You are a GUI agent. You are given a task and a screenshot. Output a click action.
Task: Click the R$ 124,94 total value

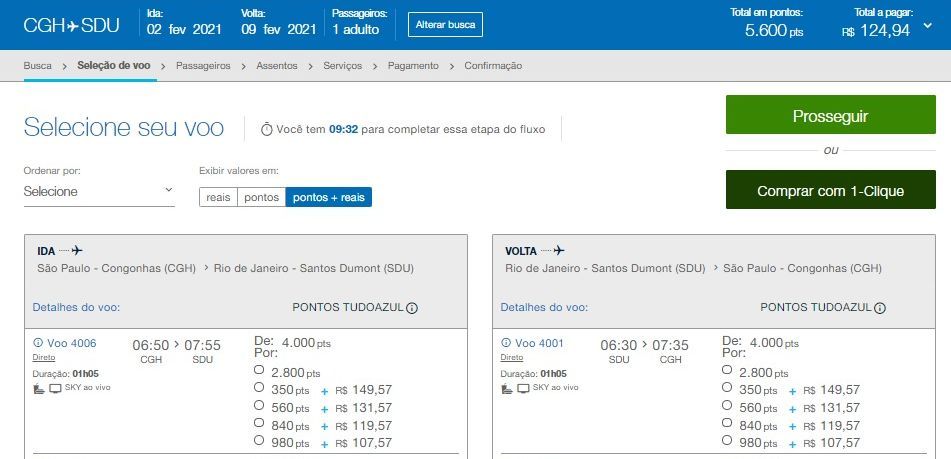tap(876, 31)
